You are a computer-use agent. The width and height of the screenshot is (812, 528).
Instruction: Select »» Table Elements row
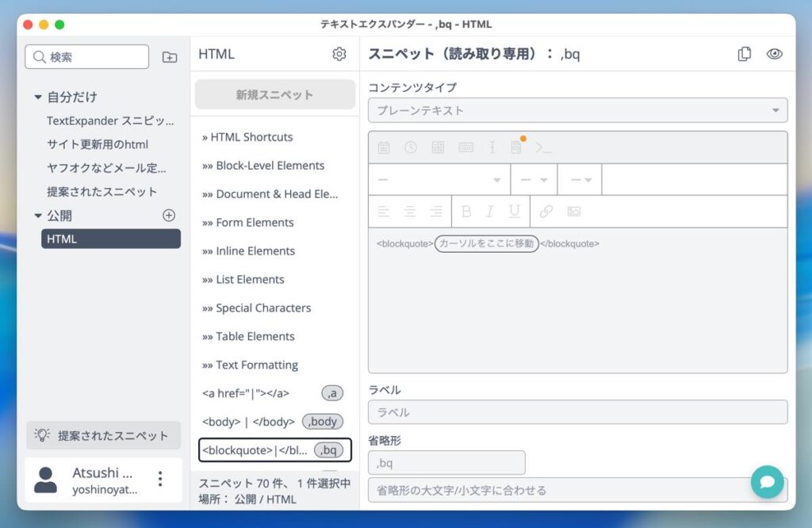pyautogui.click(x=275, y=336)
